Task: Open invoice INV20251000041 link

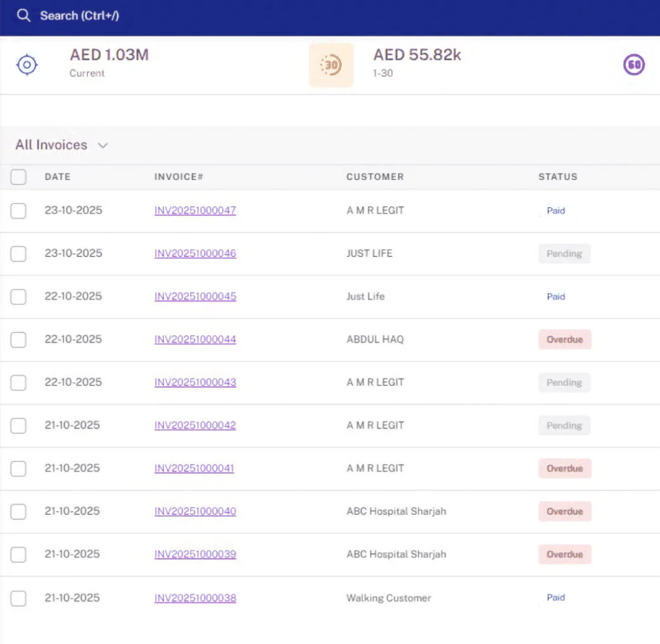Action: pyautogui.click(x=194, y=468)
